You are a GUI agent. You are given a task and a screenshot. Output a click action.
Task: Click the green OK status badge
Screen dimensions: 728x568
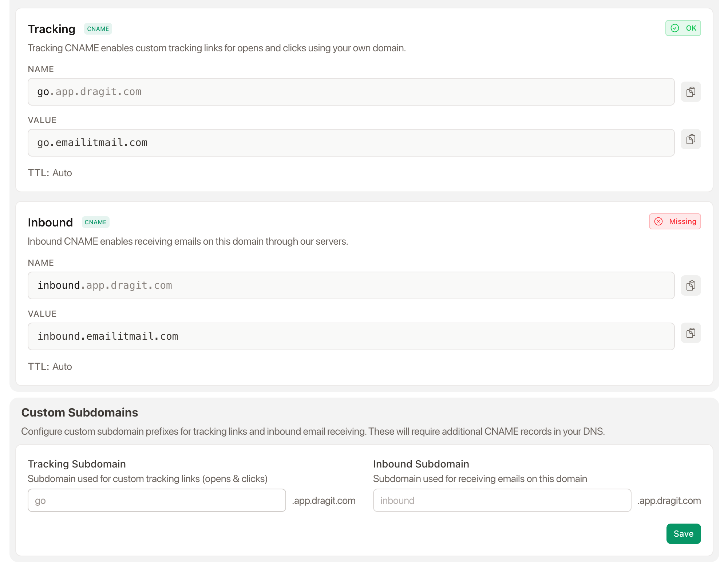pos(683,28)
